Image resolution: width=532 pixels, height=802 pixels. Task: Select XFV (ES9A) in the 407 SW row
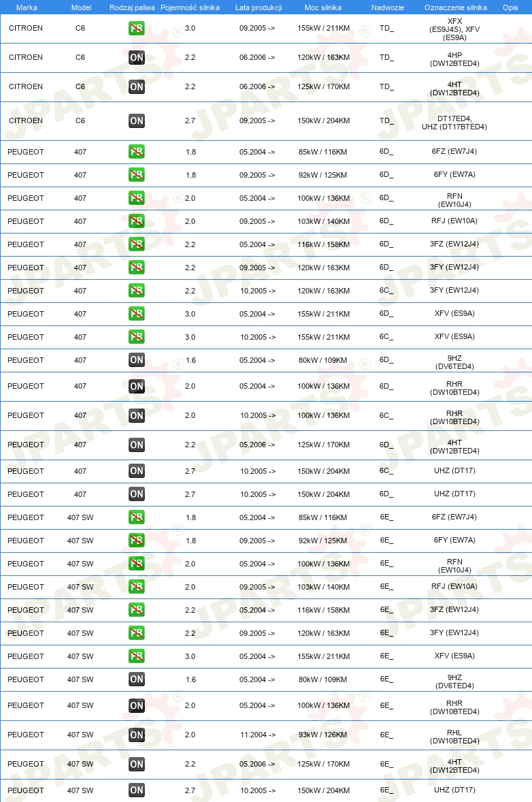454,656
